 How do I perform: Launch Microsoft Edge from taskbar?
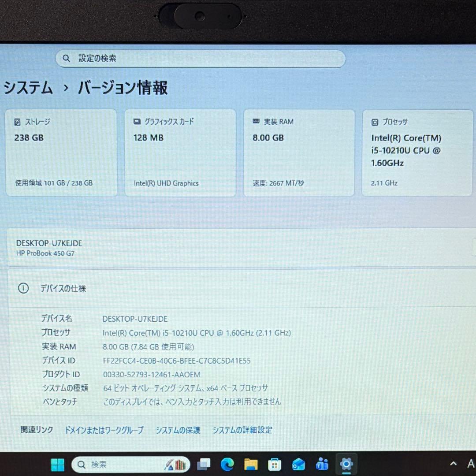[x=227, y=464]
